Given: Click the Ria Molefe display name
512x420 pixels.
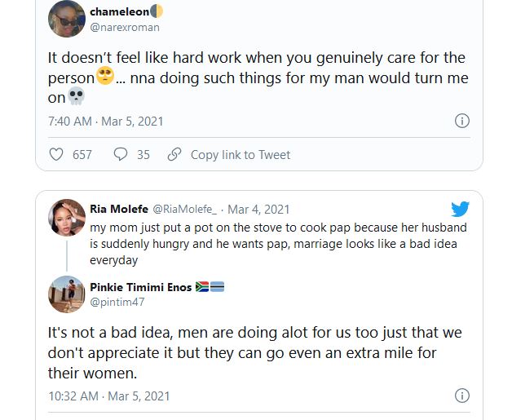Looking at the screenshot, I should click(x=119, y=210).
